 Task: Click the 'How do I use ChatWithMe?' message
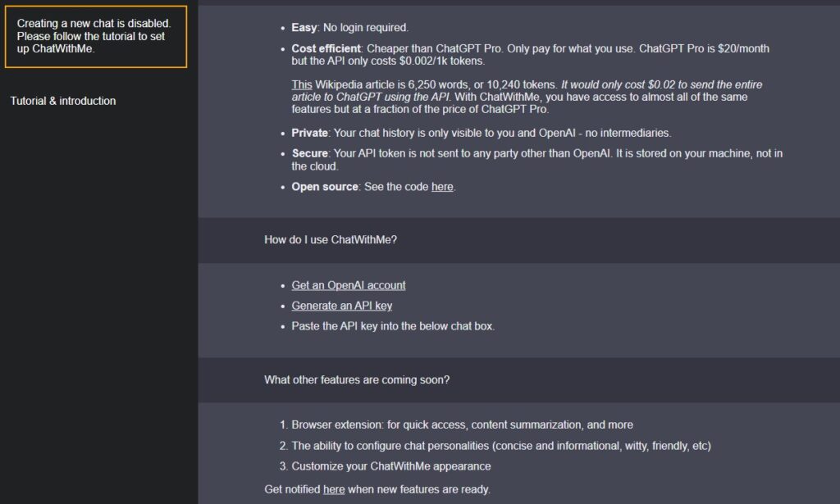tap(331, 240)
